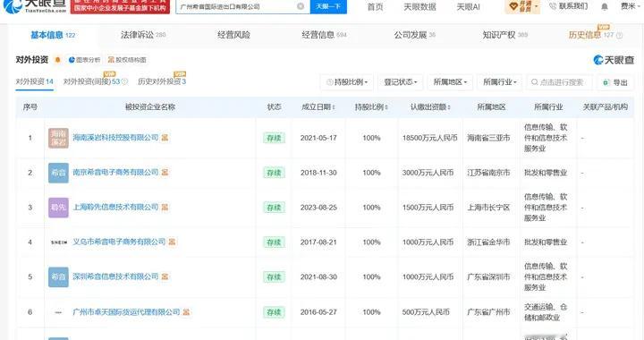Clear the company search box text
Viewport: 644px width, 340px height.
pos(301,6)
